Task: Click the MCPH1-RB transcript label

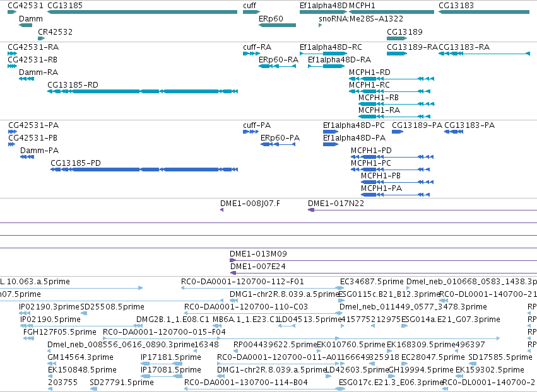Action: 379,98
